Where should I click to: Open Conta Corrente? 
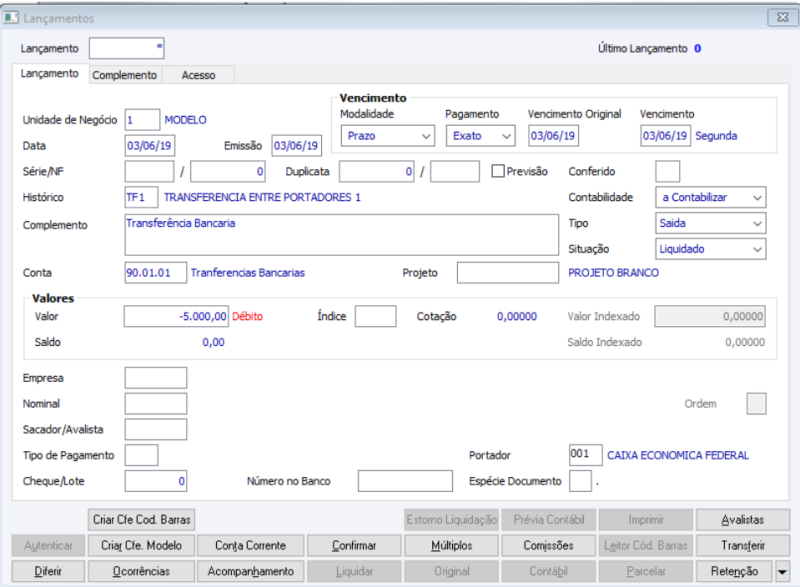point(251,546)
